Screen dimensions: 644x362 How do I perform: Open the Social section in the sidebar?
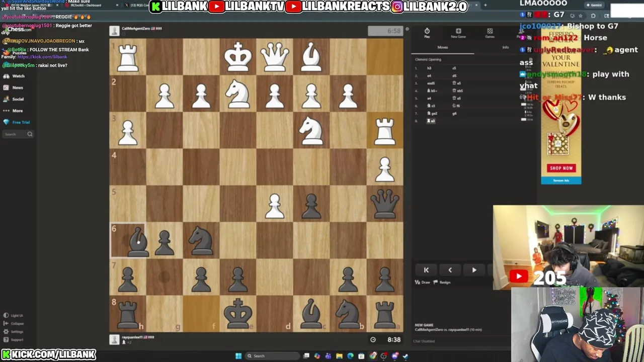click(14, 99)
